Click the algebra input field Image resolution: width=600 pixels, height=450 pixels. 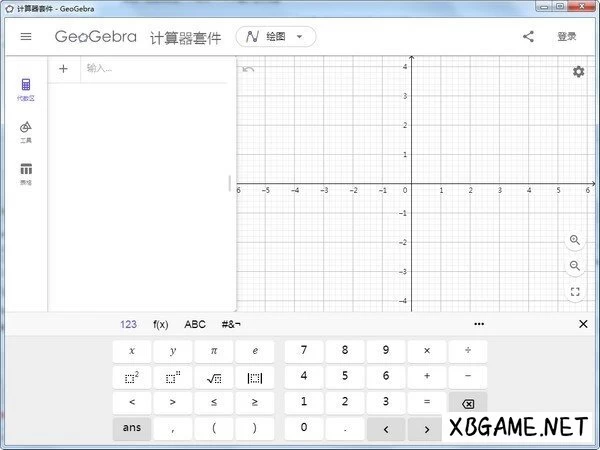tap(155, 69)
